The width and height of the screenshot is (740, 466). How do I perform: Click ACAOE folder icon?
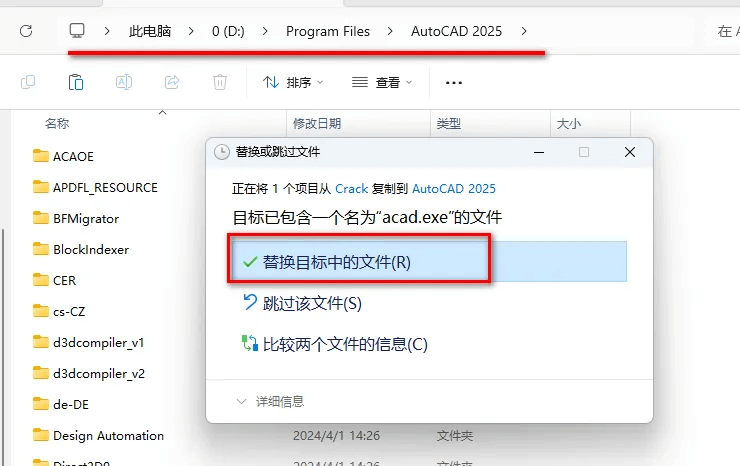(41, 156)
